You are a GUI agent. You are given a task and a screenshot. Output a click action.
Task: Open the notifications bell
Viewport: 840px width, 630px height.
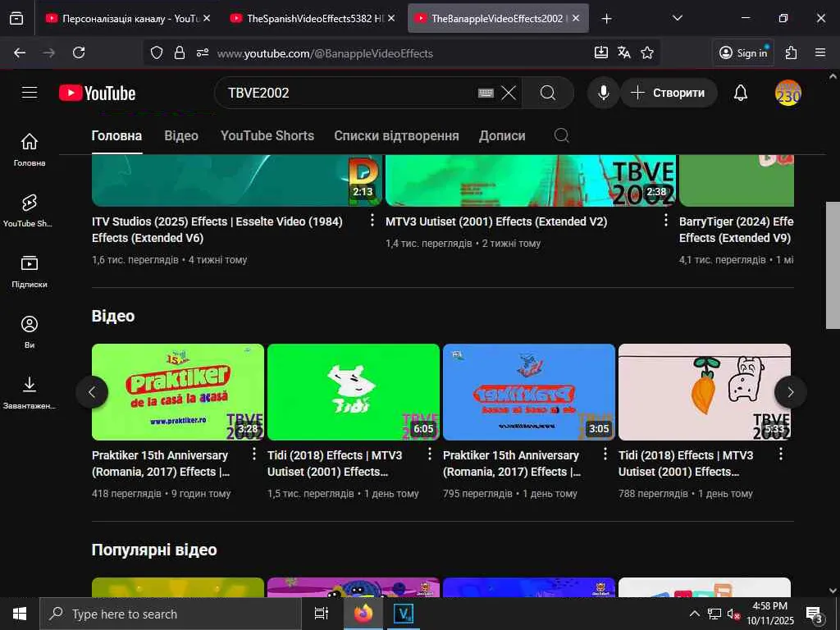coord(741,94)
